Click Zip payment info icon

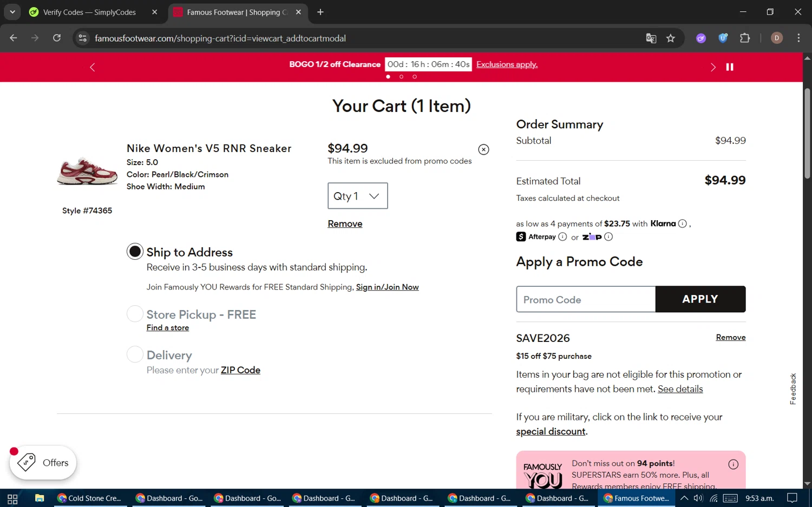coord(608,236)
